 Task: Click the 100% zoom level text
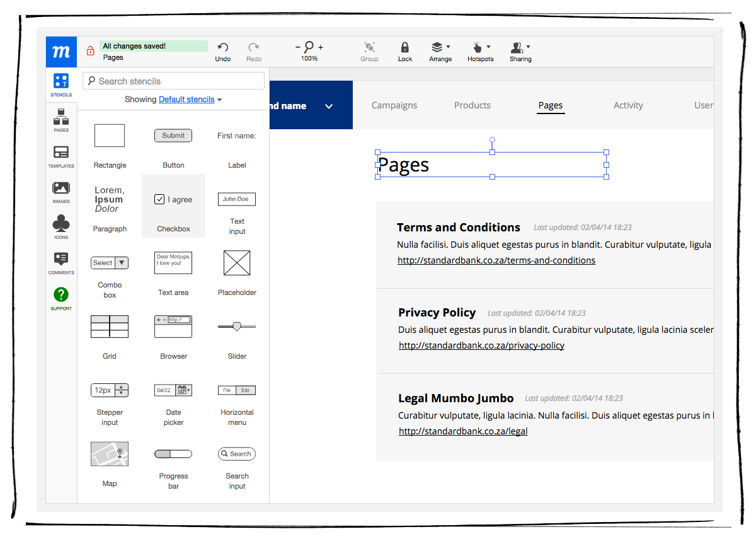(309, 59)
